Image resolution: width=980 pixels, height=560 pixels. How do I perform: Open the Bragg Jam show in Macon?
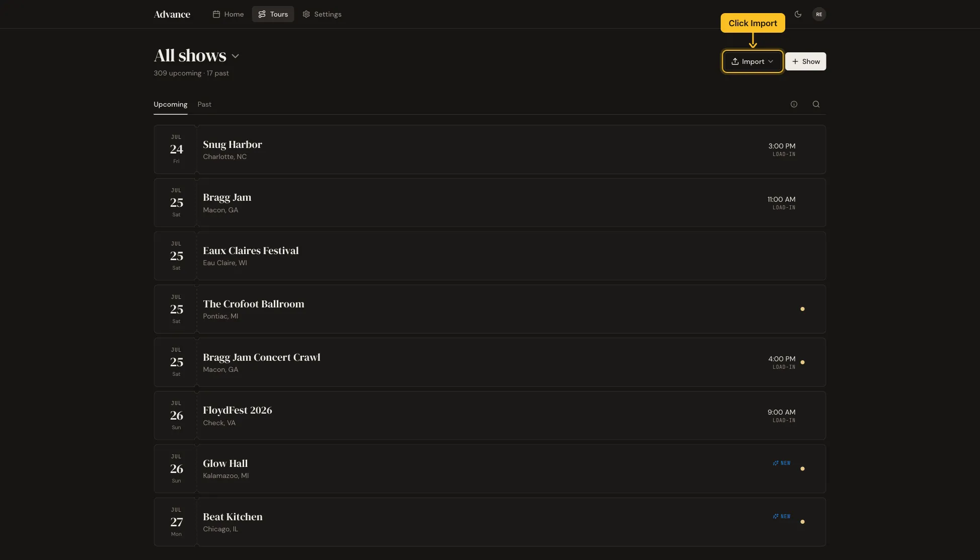pyautogui.click(x=490, y=203)
